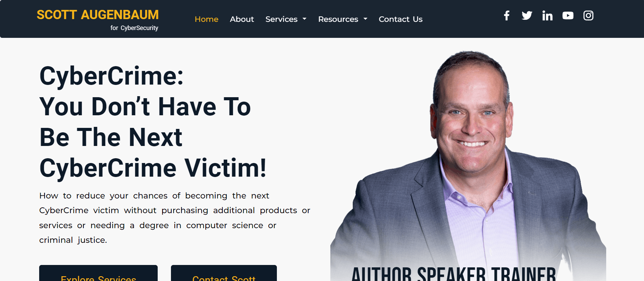The image size is (644, 281).
Task: Expand the Services dropdown arrow
Action: [x=304, y=19]
